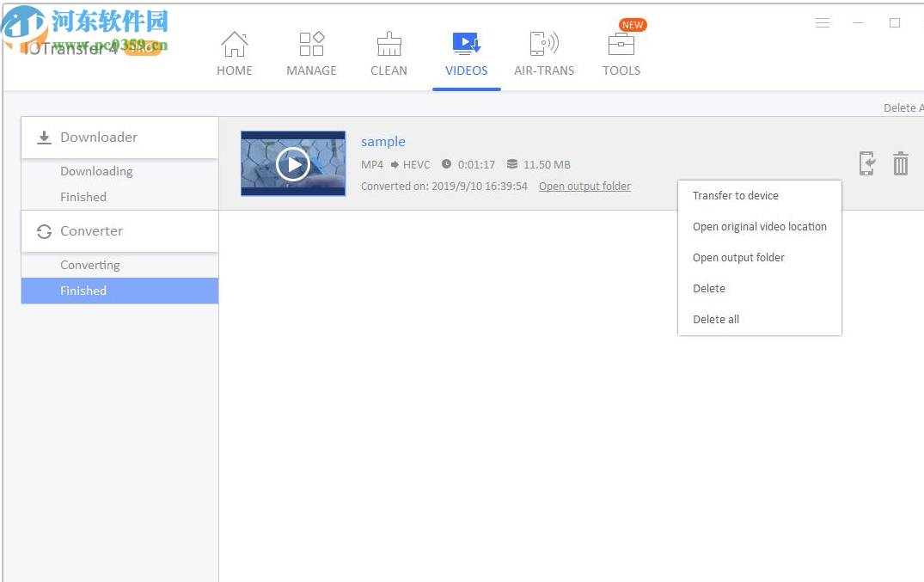Choose Transfer to device from context menu
The height and width of the screenshot is (582, 924).
click(736, 195)
